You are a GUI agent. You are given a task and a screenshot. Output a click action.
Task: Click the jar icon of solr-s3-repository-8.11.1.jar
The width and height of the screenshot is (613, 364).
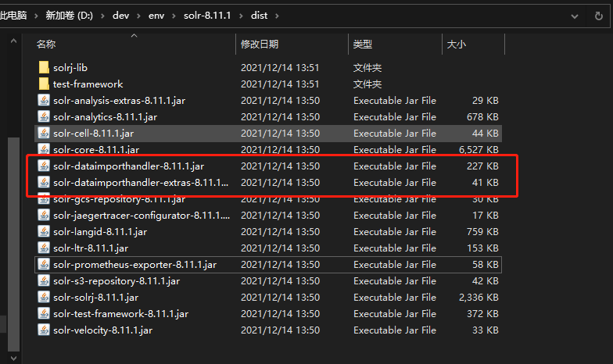click(44, 281)
